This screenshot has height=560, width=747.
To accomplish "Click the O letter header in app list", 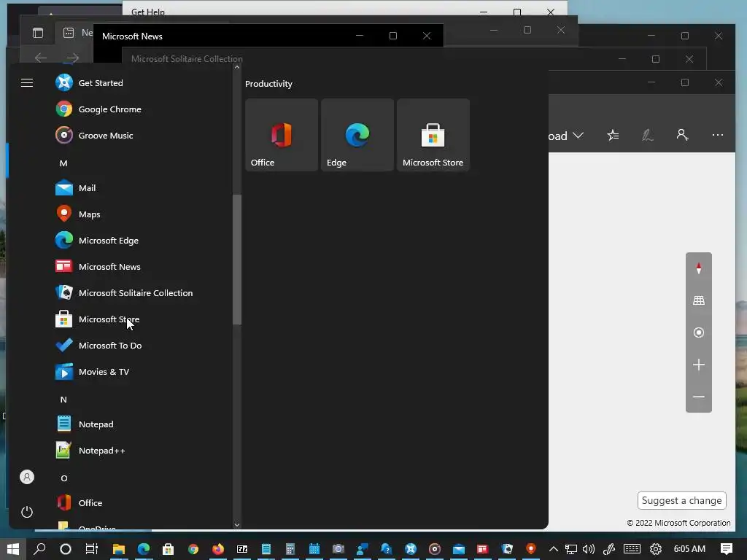I will pyautogui.click(x=64, y=478).
